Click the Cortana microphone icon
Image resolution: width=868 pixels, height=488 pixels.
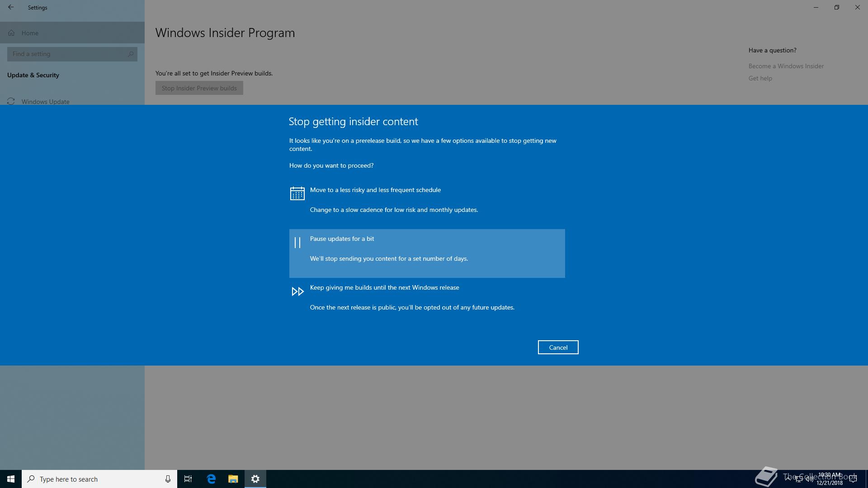[x=168, y=479]
